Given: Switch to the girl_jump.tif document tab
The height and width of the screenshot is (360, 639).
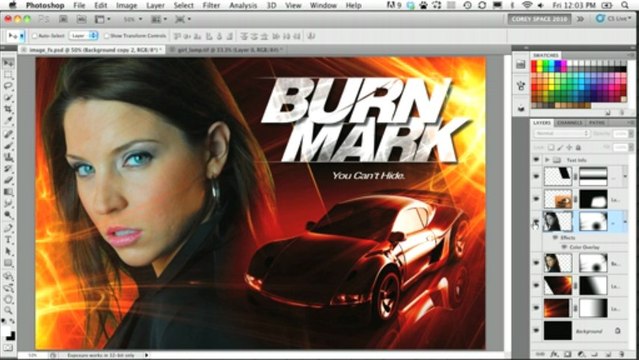Looking at the screenshot, I should [x=227, y=50].
